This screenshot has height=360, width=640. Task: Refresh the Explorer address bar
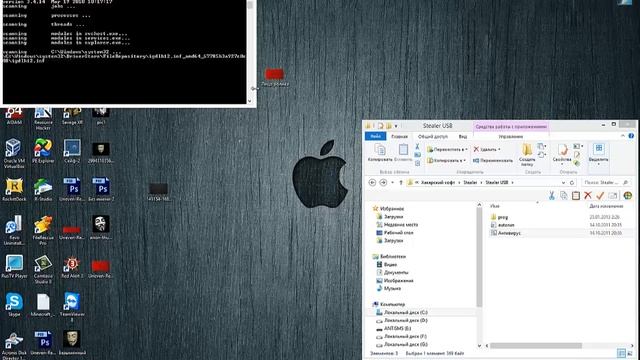click(x=572, y=182)
